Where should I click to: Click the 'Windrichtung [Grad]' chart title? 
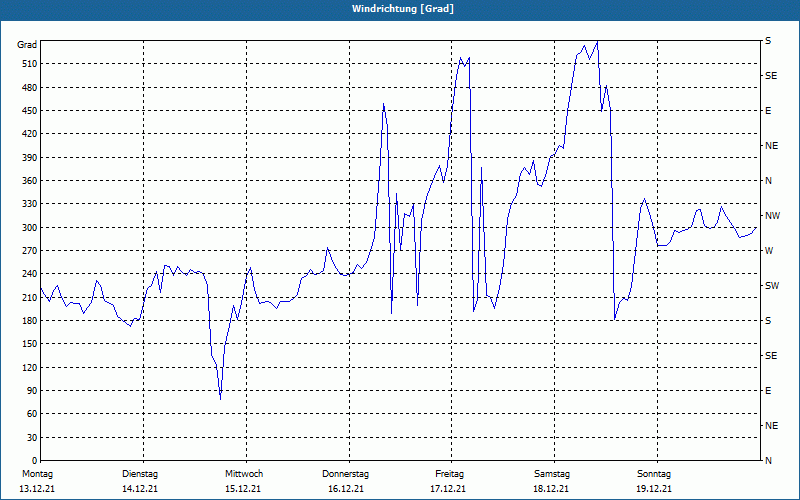[x=403, y=9]
